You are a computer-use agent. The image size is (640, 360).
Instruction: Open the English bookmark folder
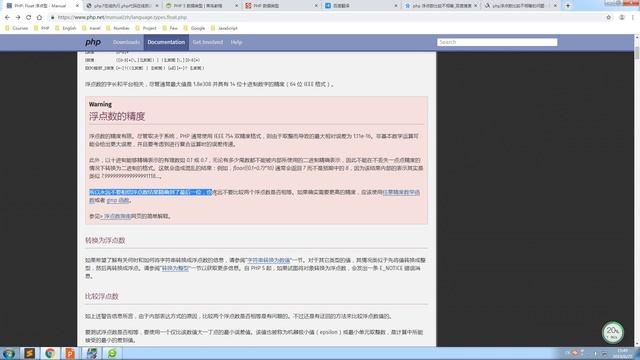(66, 28)
